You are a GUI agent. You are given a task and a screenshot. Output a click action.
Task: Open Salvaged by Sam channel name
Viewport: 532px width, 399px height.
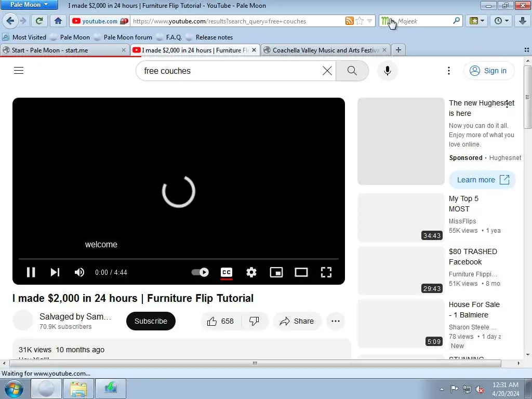point(75,316)
